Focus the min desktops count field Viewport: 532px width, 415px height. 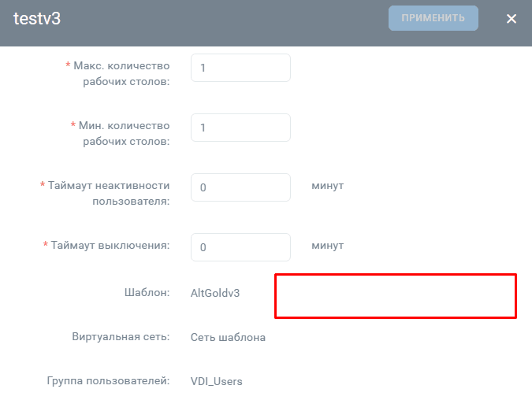pos(240,128)
